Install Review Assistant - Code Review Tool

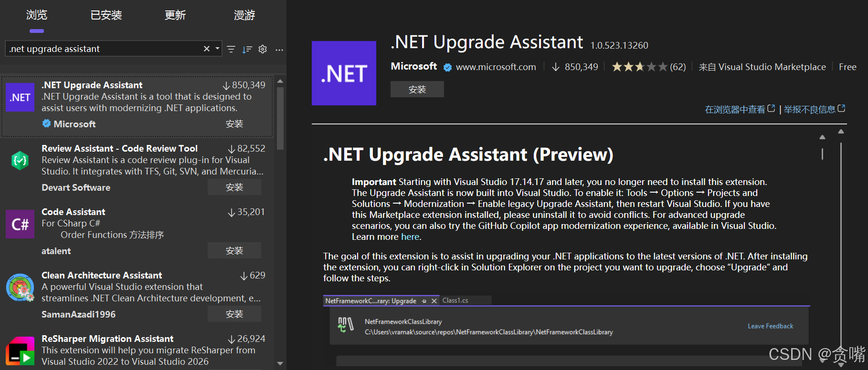tap(234, 187)
